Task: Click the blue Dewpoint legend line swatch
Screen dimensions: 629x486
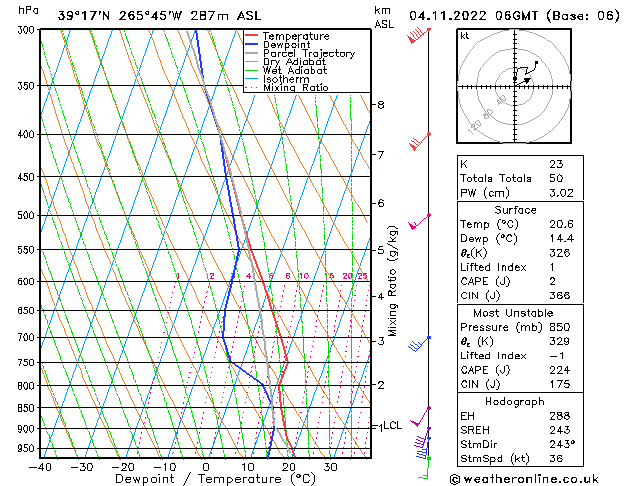Action: pyautogui.click(x=252, y=44)
